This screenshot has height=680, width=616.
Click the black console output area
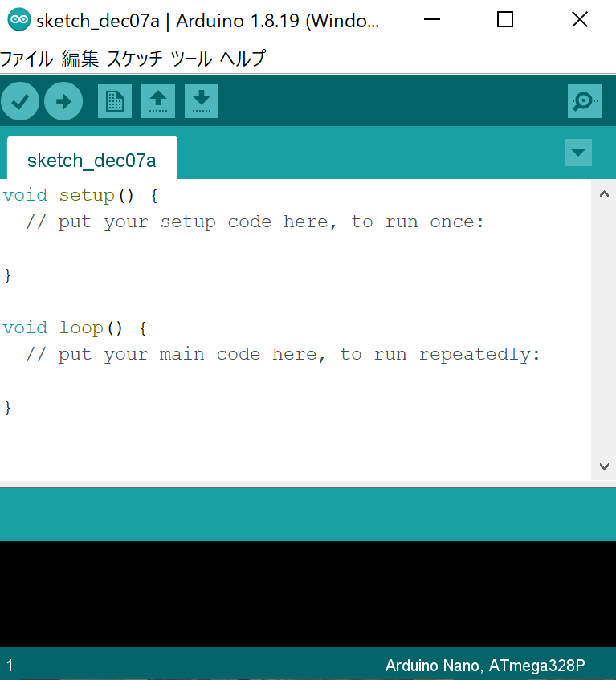308,593
